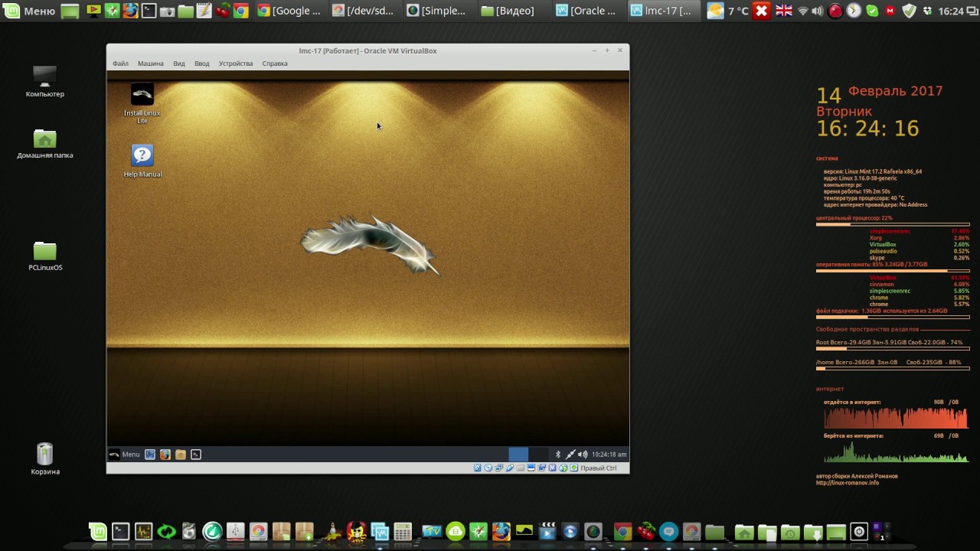Open the Вид menu in VirtualBox
The width and height of the screenshot is (980, 551).
pyautogui.click(x=179, y=64)
